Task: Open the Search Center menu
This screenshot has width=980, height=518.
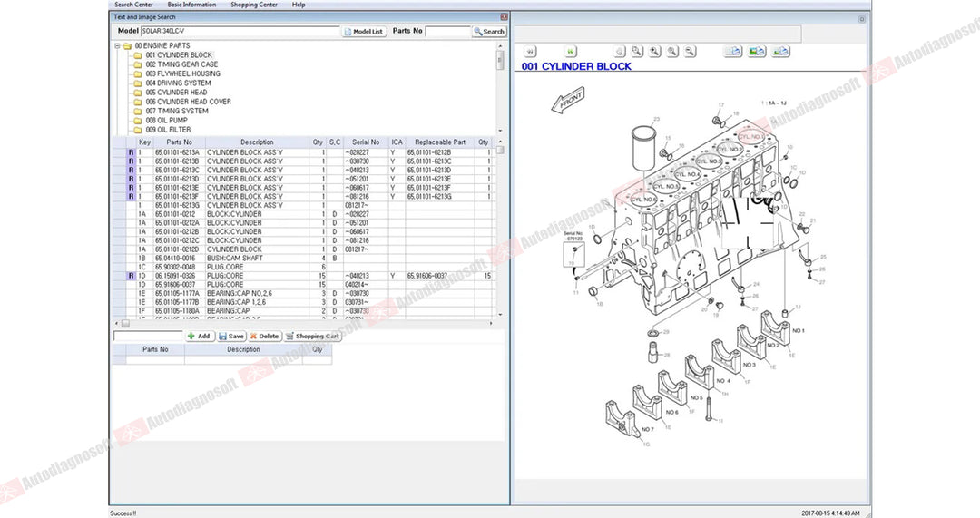Action: click(x=133, y=5)
